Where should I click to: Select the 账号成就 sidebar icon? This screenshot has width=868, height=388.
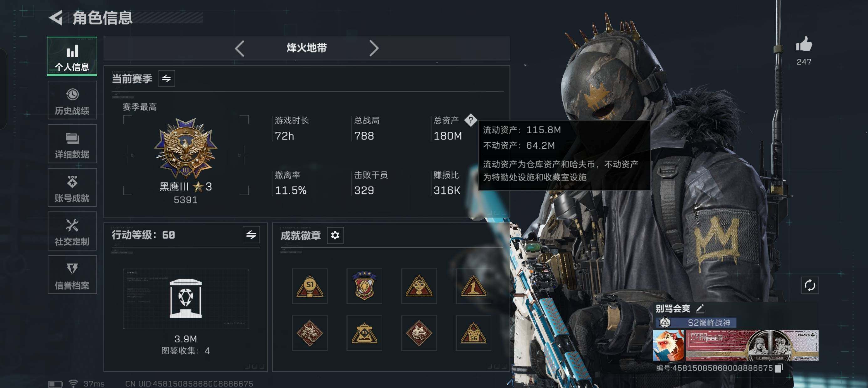click(x=72, y=188)
